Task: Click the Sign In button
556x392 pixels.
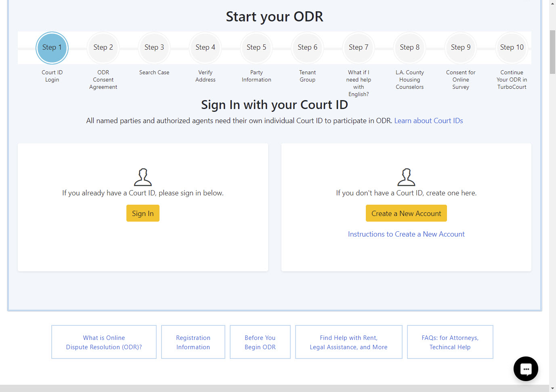Action: [143, 213]
